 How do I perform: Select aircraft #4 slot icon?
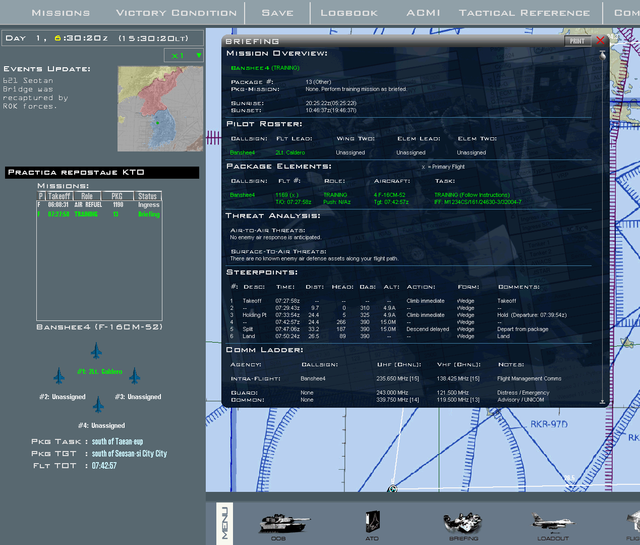pyautogui.click(x=98, y=405)
